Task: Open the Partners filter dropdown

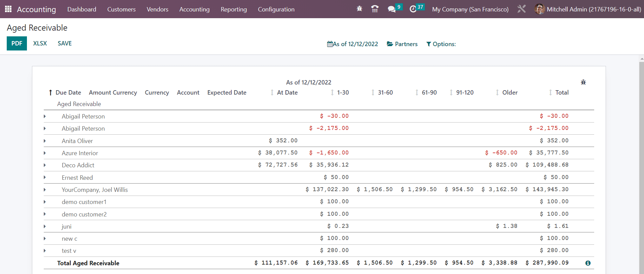Action: tap(402, 44)
